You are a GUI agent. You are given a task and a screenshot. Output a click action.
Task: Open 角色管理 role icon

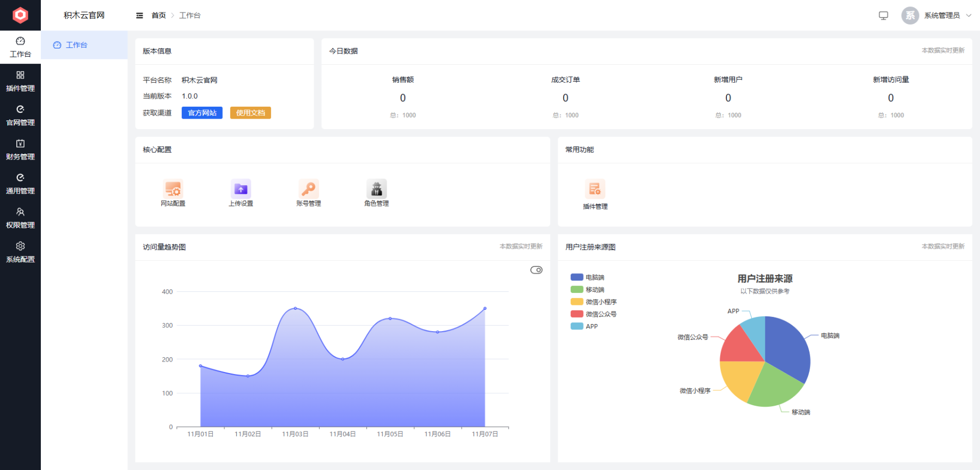tap(376, 189)
